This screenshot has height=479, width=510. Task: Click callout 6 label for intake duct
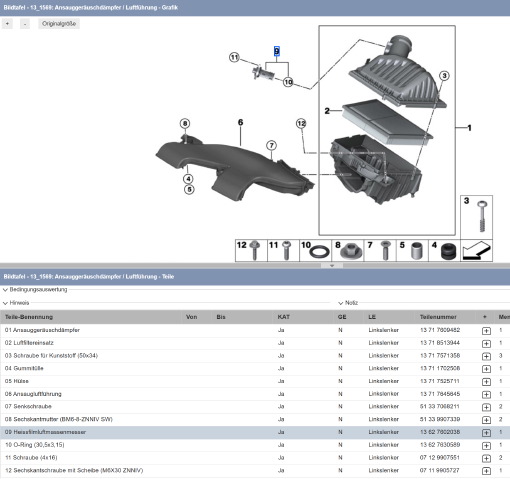(240, 122)
